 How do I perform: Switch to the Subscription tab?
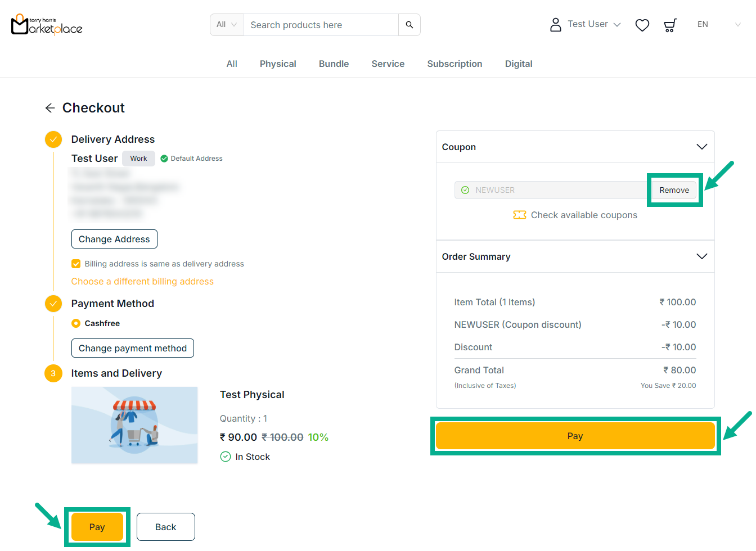(454, 64)
